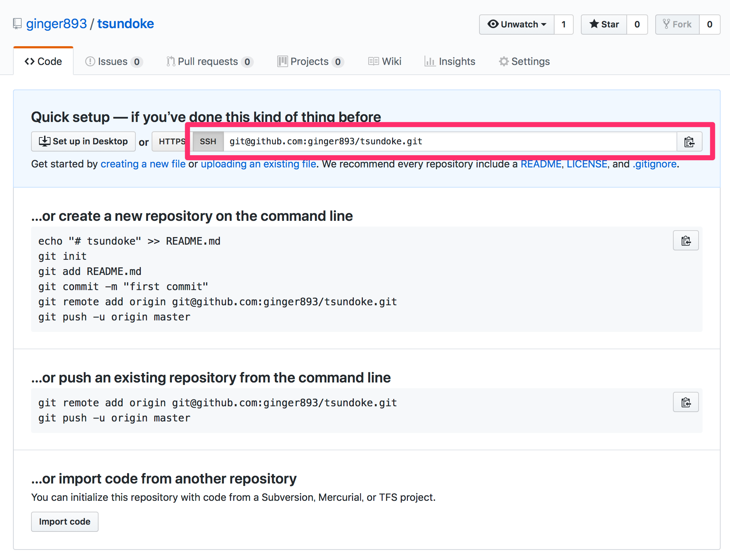Open the Wiki tab

[385, 62]
